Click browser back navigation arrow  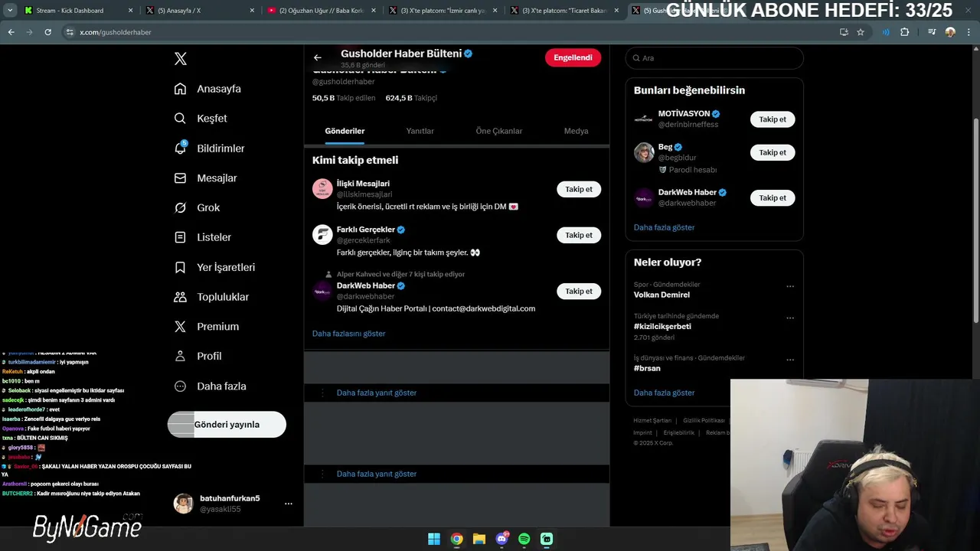click(11, 32)
